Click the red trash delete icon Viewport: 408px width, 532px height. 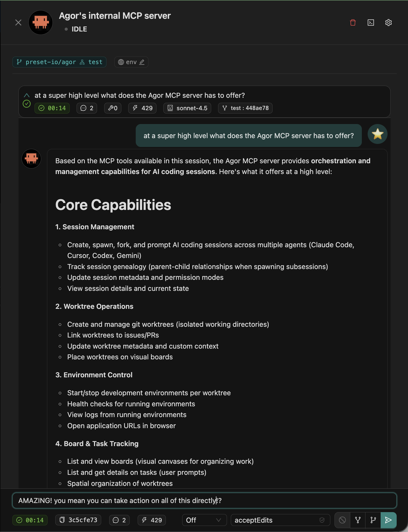click(x=353, y=23)
